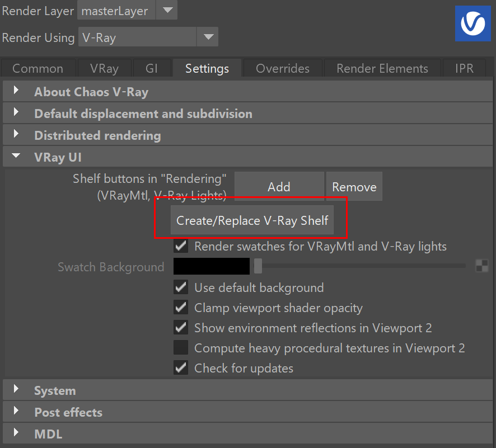Switch to the Render Elements tab
The height and width of the screenshot is (448, 496).
pos(382,68)
